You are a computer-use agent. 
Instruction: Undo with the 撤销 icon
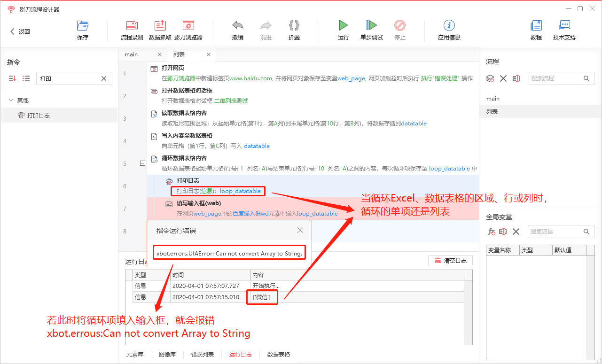pos(238,31)
